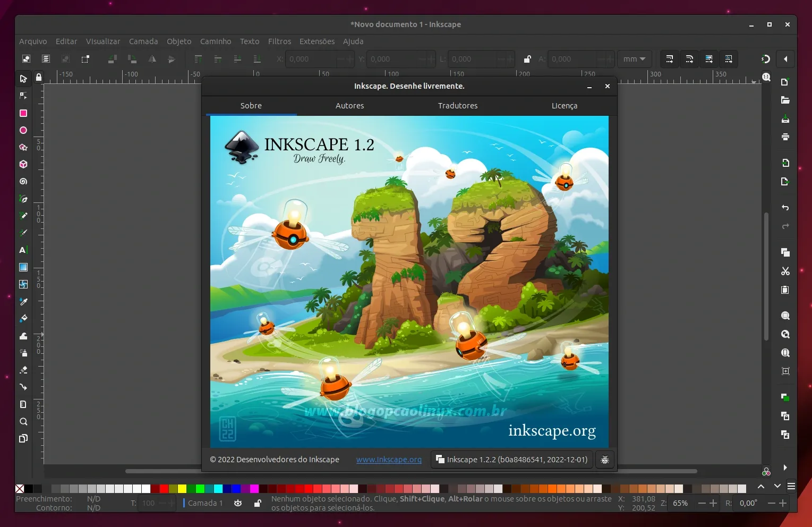Click the Zoom to drawing icon
Image resolution: width=812 pixels, height=527 pixels.
point(785,334)
